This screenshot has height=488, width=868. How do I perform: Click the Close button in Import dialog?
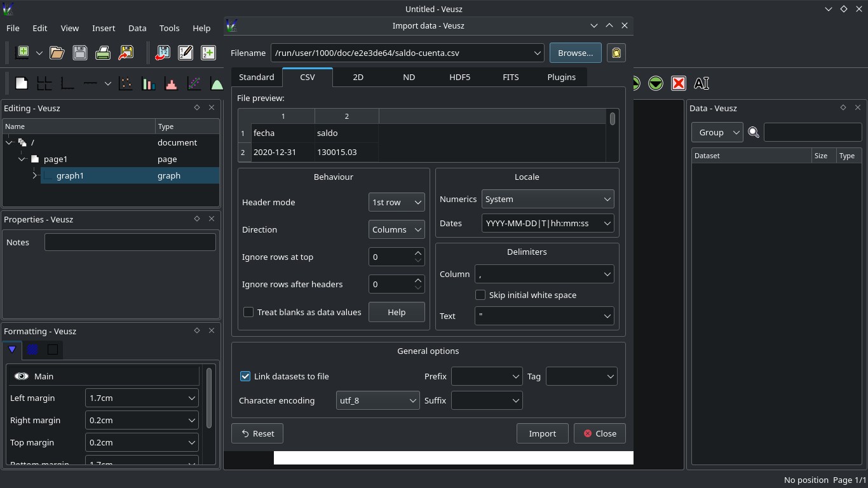coord(600,433)
